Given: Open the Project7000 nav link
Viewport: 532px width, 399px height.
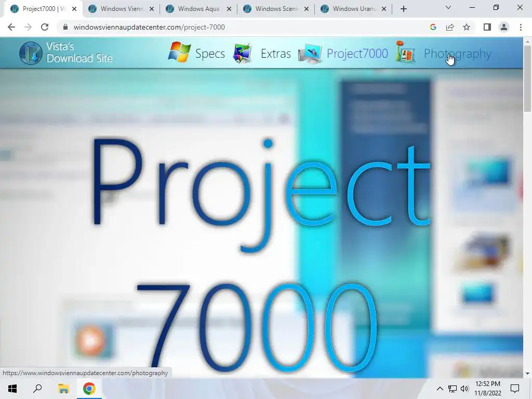Looking at the screenshot, I should [x=357, y=54].
